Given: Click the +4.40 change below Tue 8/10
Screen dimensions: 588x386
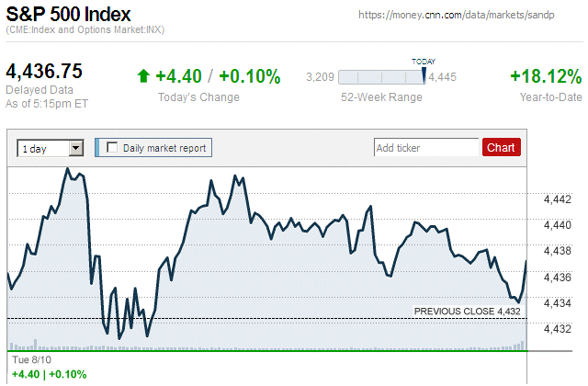Looking at the screenshot, I should coord(24,375).
